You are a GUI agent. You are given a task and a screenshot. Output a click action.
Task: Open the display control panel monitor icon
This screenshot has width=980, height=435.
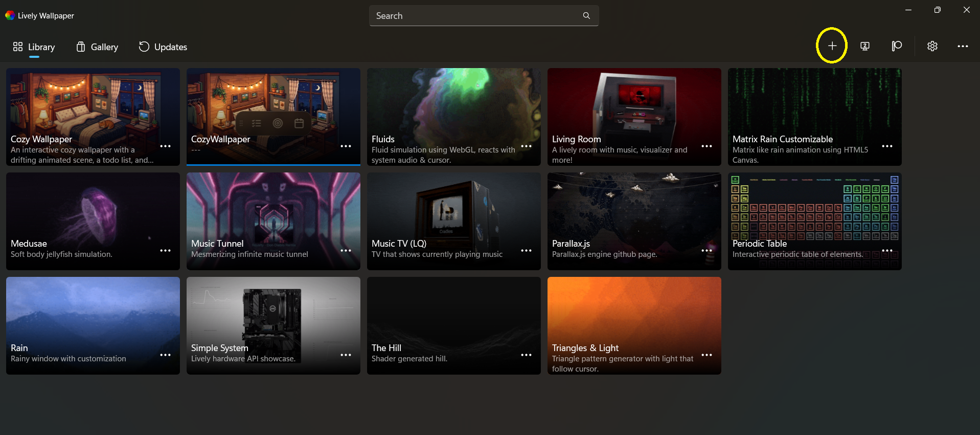865,46
